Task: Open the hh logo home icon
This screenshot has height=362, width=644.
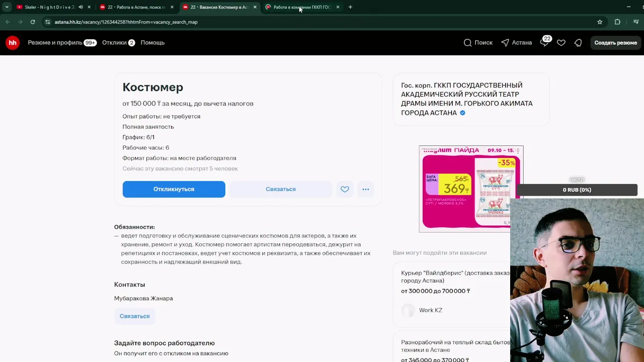Action: tap(13, 43)
